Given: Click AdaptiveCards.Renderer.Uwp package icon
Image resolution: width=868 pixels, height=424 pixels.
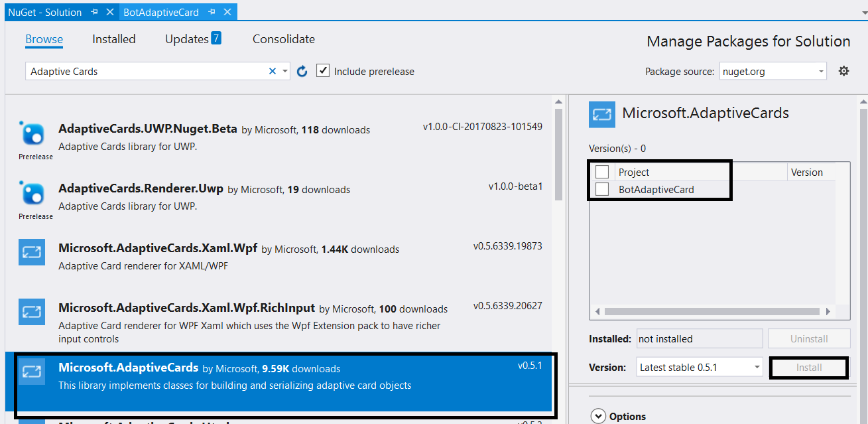Looking at the screenshot, I should (x=32, y=194).
